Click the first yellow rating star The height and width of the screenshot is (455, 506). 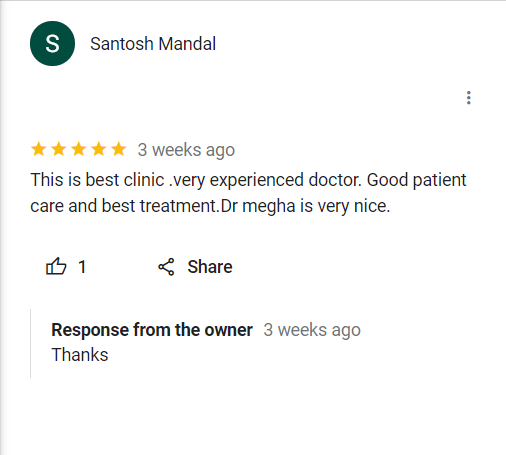pyautogui.click(x=39, y=149)
